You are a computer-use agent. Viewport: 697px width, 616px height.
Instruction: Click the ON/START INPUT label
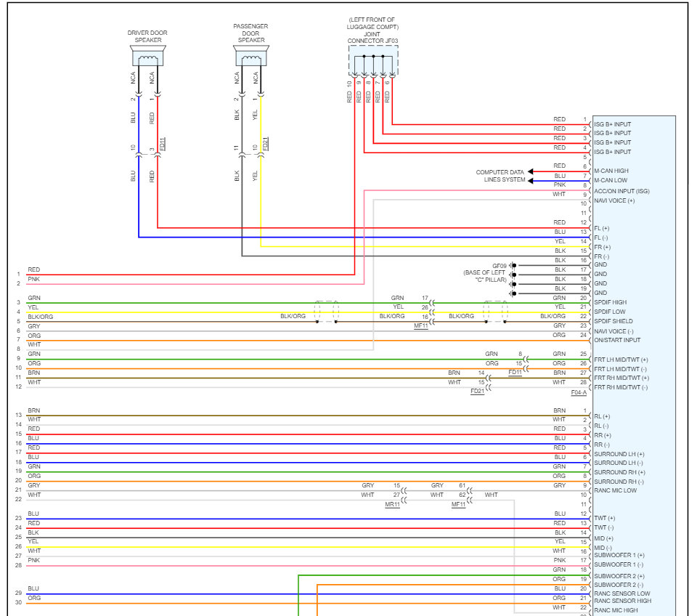pyautogui.click(x=617, y=340)
